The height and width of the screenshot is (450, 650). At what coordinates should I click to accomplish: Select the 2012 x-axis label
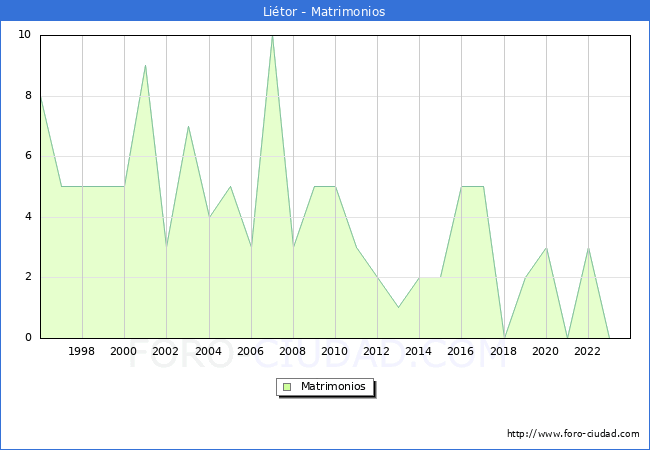point(376,351)
